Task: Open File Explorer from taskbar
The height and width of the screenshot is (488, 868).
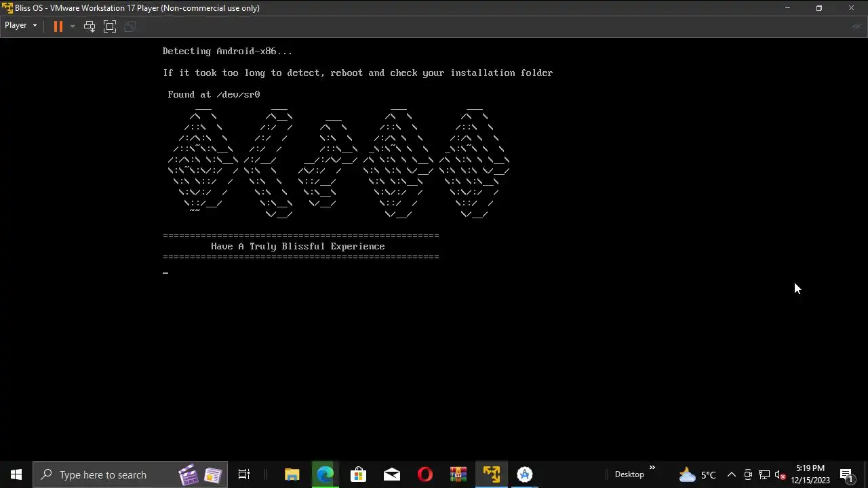Action: coord(292,474)
